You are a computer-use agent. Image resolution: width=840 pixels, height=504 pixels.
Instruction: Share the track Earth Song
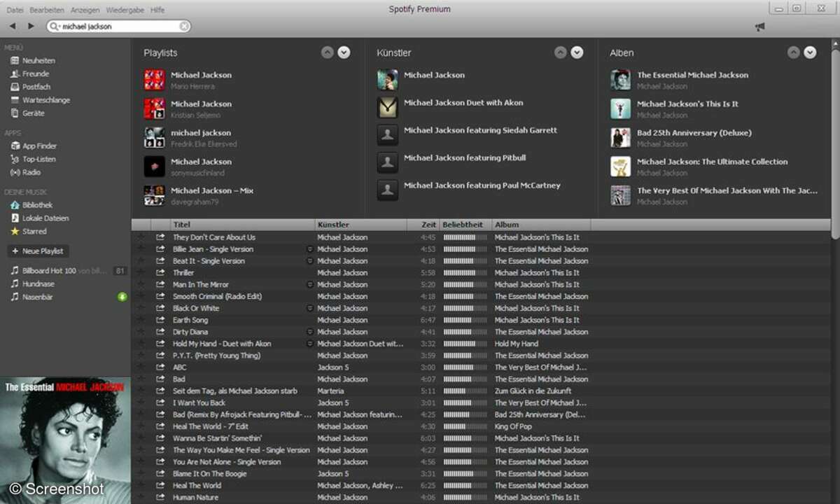coord(160,320)
